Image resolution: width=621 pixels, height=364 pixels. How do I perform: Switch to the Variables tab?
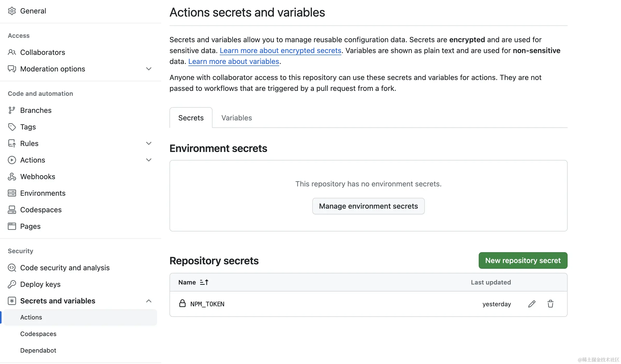click(x=236, y=118)
